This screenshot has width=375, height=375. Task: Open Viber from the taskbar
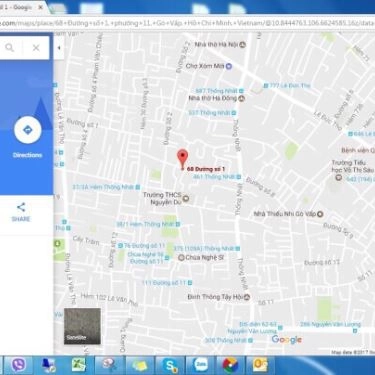[19, 365]
